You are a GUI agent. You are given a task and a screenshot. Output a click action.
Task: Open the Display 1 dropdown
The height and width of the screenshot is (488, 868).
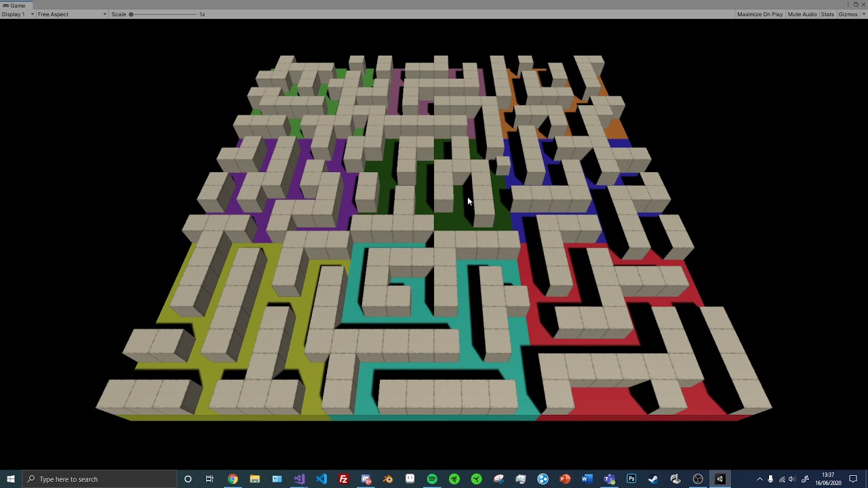(x=18, y=14)
